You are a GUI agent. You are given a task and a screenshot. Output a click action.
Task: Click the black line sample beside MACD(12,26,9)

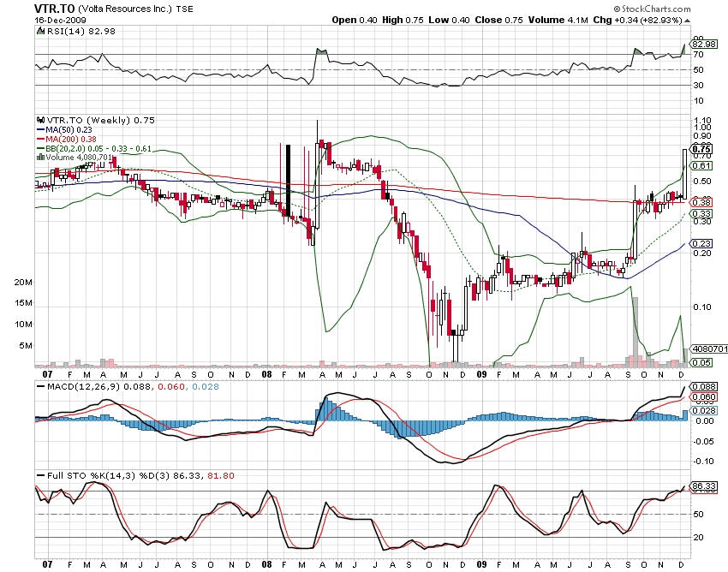41,387
